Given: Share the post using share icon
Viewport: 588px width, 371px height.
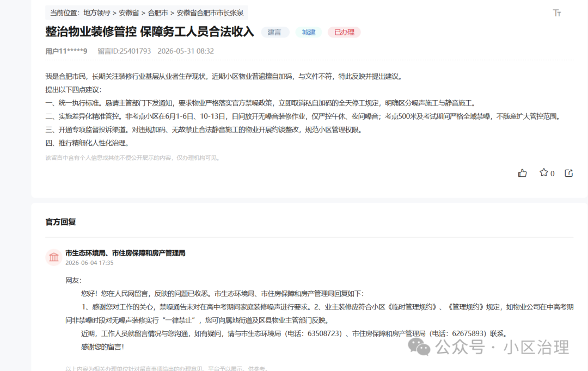Looking at the screenshot, I should coord(569,173).
